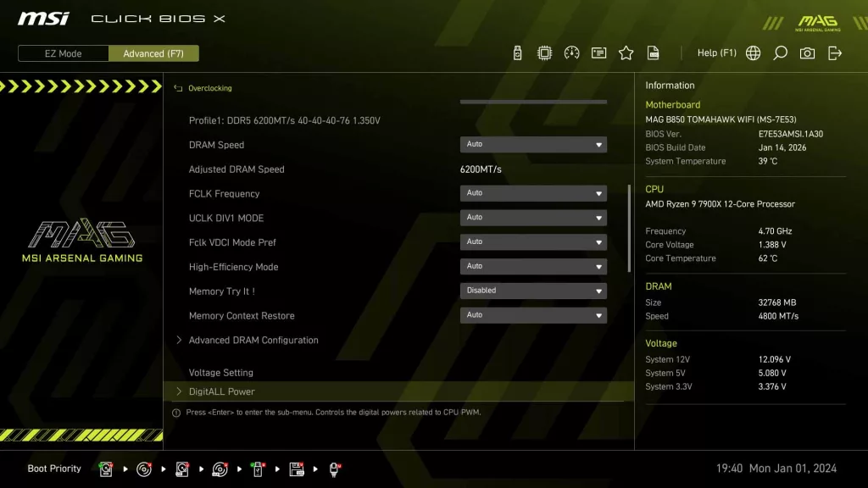Open the search magnifier icon
The height and width of the screenshot is (488, 868).
[x=780, y=52]
